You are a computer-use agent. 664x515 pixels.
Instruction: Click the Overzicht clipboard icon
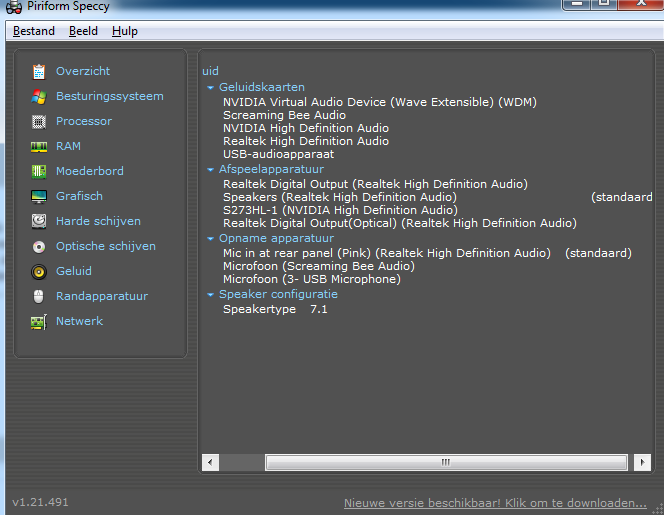tap(39, 72)
